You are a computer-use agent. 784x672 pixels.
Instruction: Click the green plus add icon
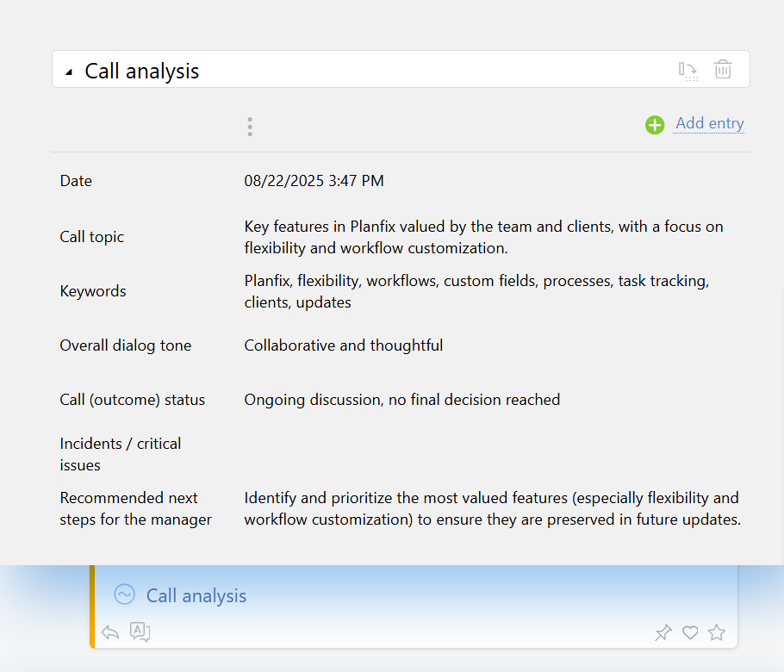tap(655, 125)
